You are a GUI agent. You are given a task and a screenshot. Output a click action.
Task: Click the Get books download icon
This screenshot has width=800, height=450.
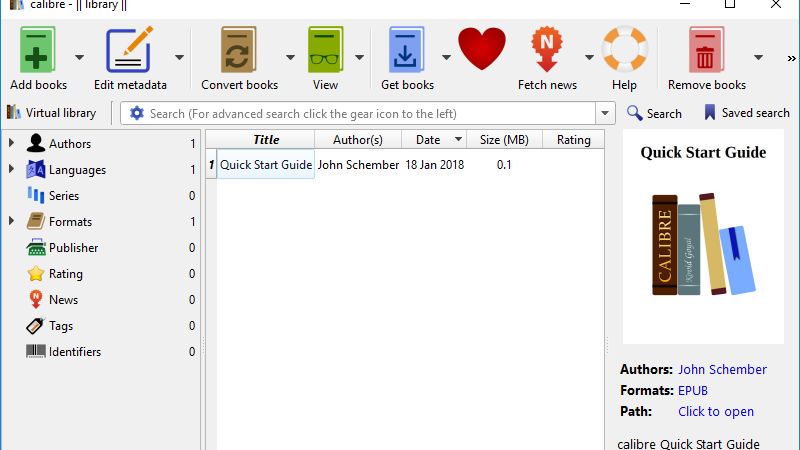click(x=407, y=49)
